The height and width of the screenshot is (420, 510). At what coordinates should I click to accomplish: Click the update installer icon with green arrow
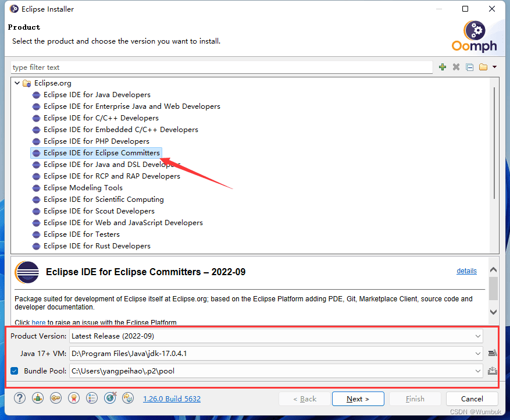click(x=38, y=398)
